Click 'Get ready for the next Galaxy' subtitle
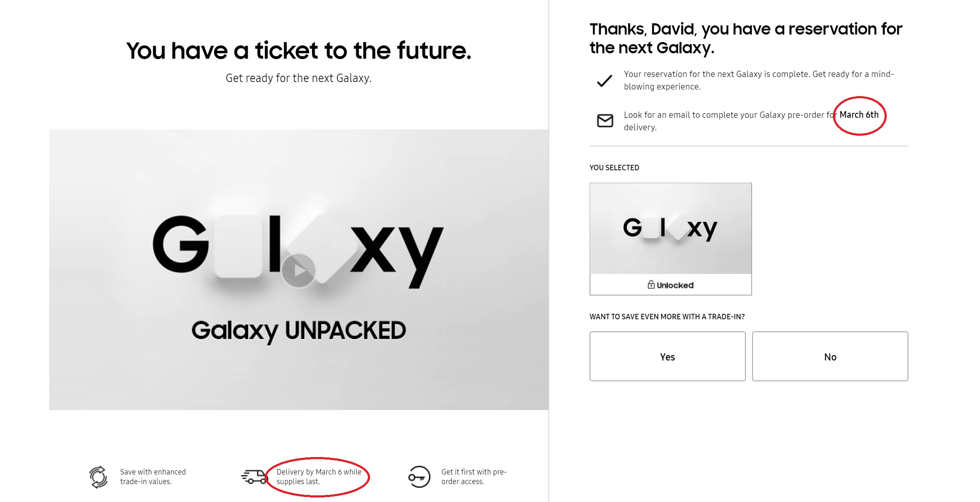The image size is (980, 502). [x=299, y=78]
